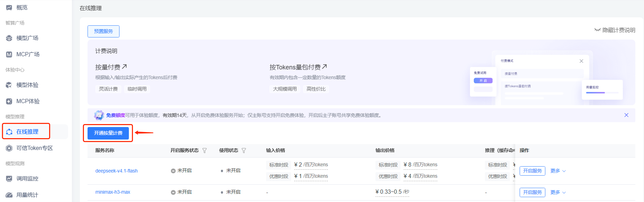
Task: Click the 输入价格 column header
Action: click(275, 151)
